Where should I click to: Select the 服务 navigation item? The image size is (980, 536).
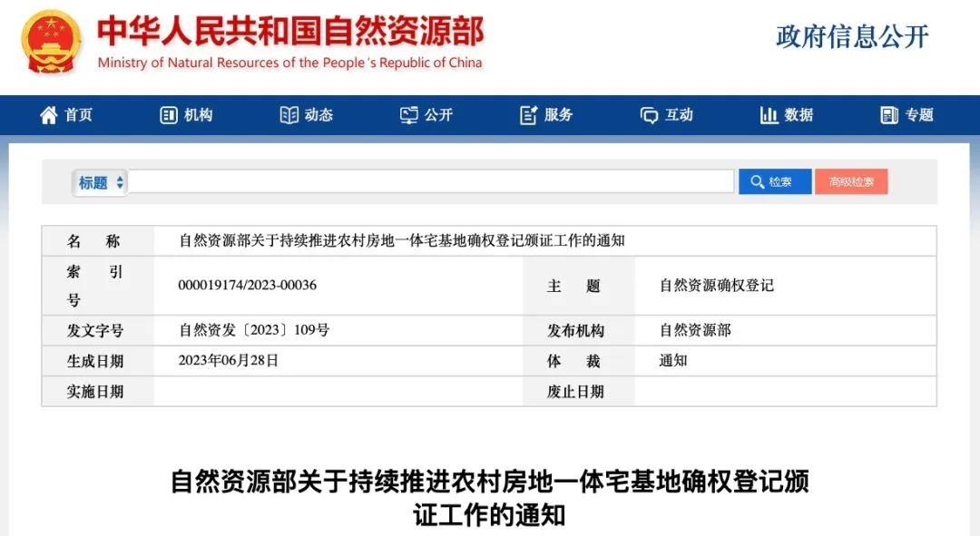point(559,115)
